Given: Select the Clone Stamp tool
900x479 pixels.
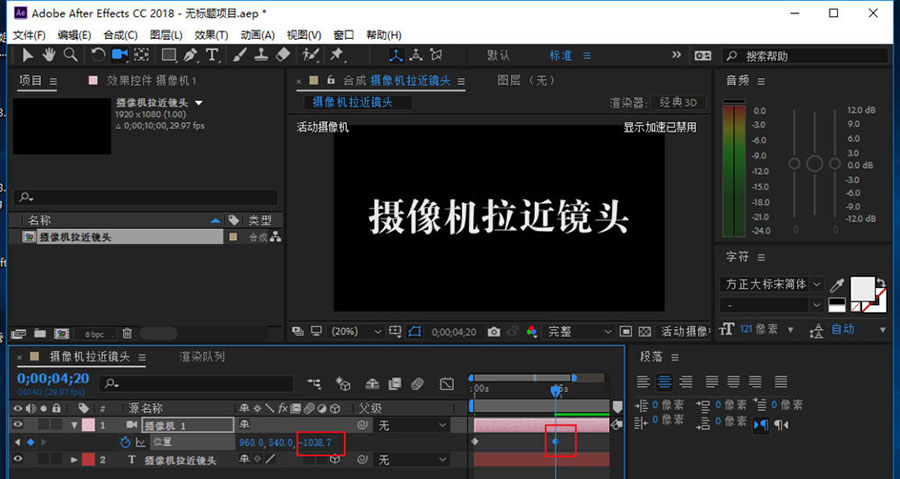Looking at the screenshot, I should [x=259, y=55].
